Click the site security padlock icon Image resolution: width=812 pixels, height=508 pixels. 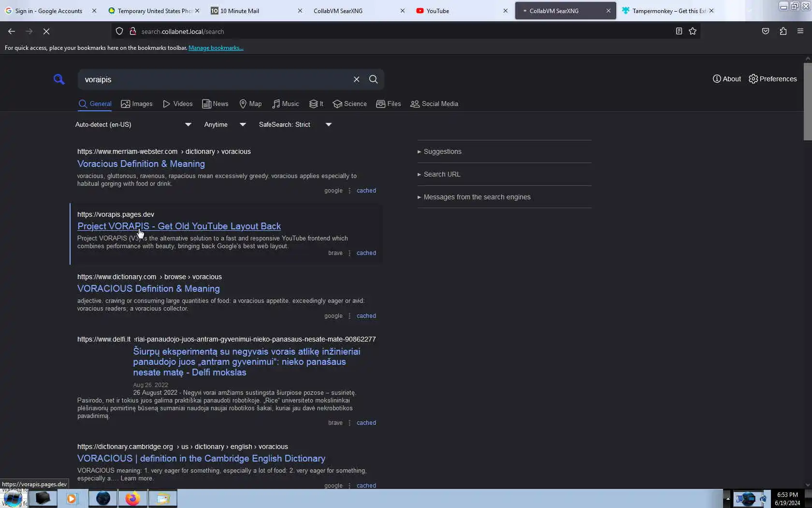click(132, 31)
